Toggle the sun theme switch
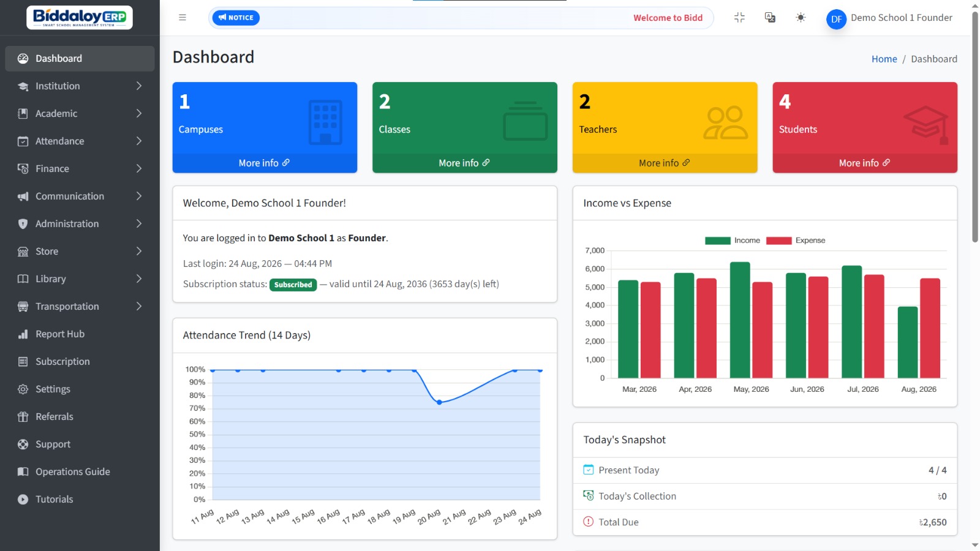Image resolution: width=980 pixels, height=551 pixels. (801, 18)
